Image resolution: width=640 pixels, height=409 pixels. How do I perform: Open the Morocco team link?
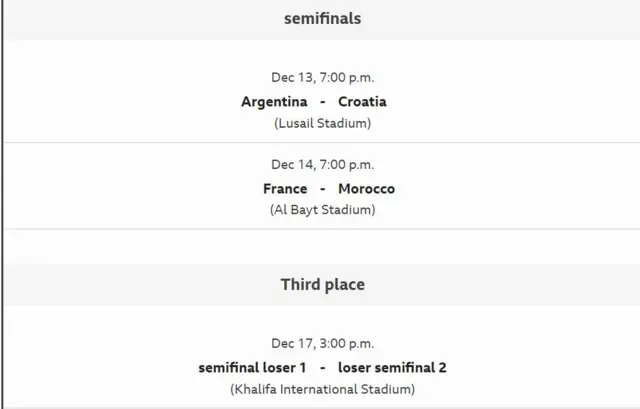366,188
